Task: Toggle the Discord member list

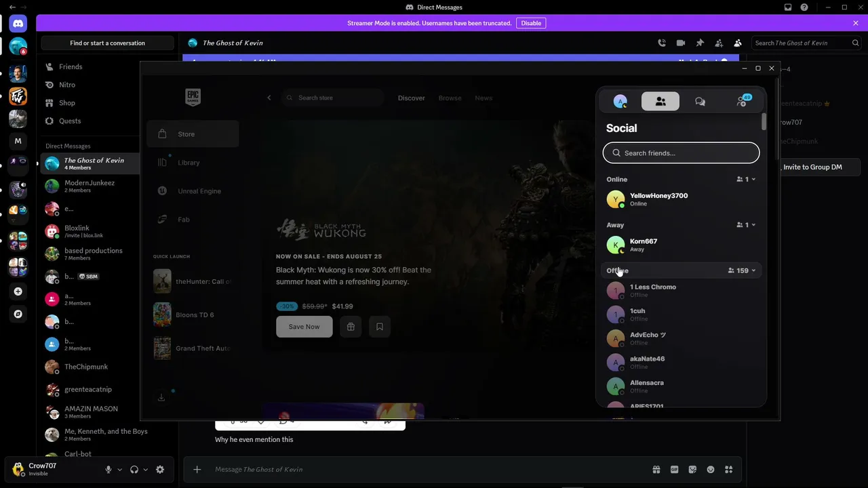Action: tap(738, 43)
